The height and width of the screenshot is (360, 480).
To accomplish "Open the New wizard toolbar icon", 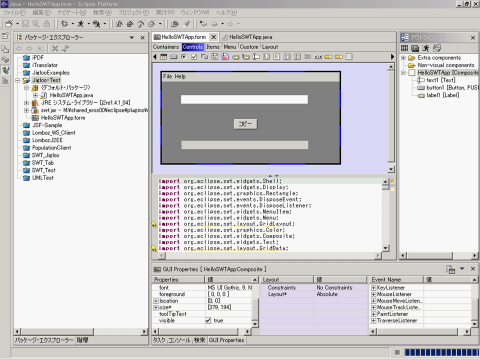I will [9, 24].
